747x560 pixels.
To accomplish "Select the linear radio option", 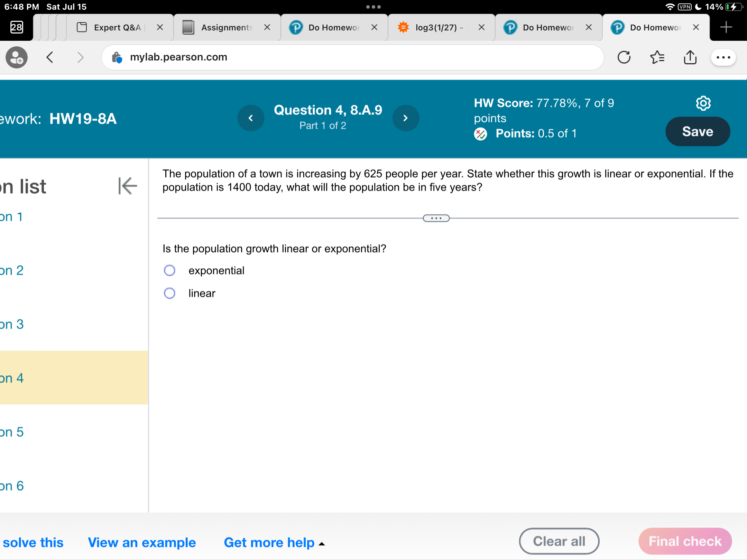I will tap(169, 293).
